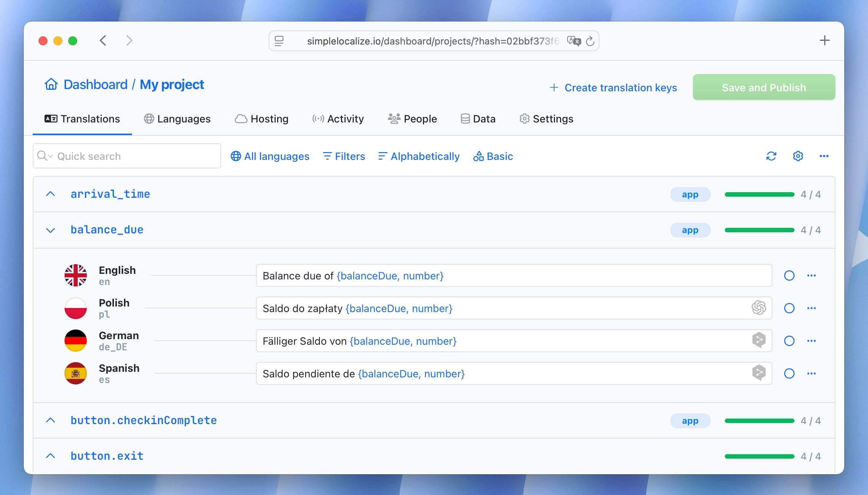
Task: Click the app tag on balance_due
Action: (690, 230)
